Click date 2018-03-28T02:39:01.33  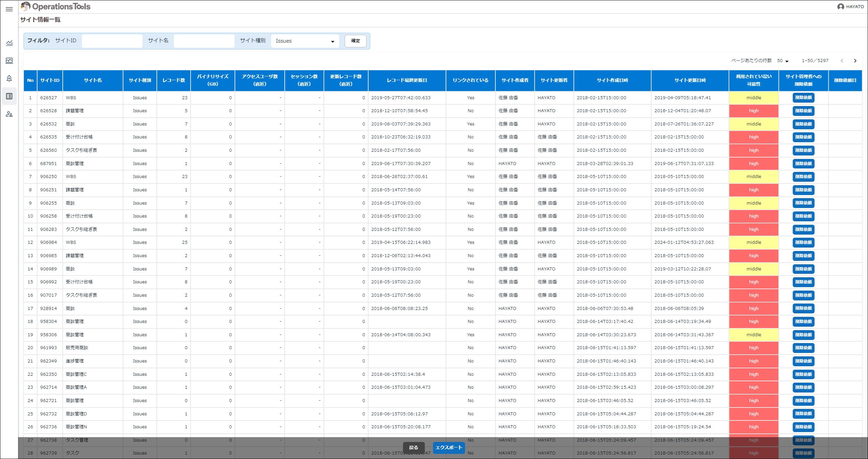point(605,164)
